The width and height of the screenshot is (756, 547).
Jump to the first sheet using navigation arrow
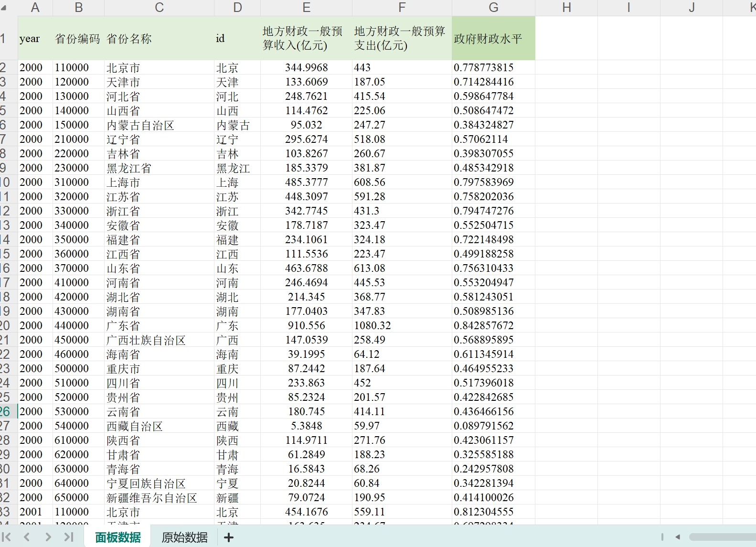(7, 537)
